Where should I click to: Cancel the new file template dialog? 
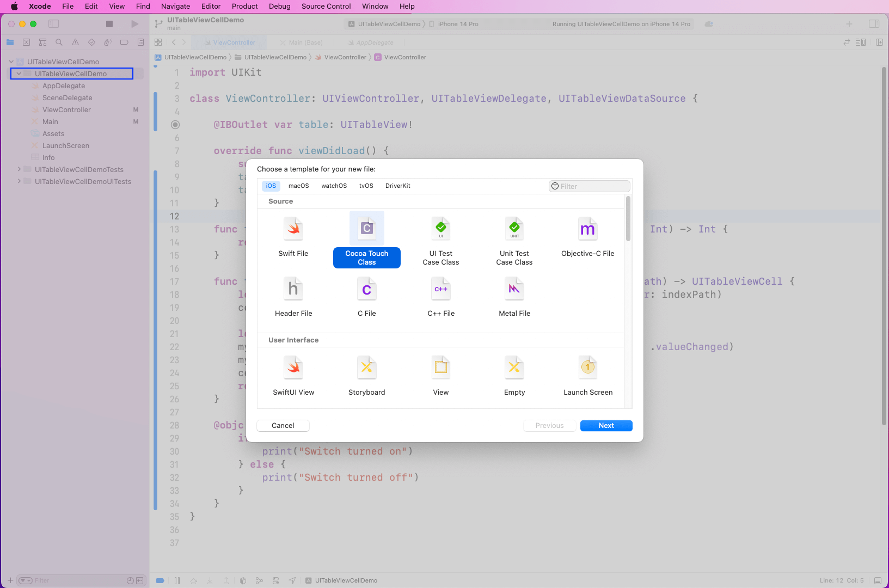pyautogui.click(x=283, y=426)
